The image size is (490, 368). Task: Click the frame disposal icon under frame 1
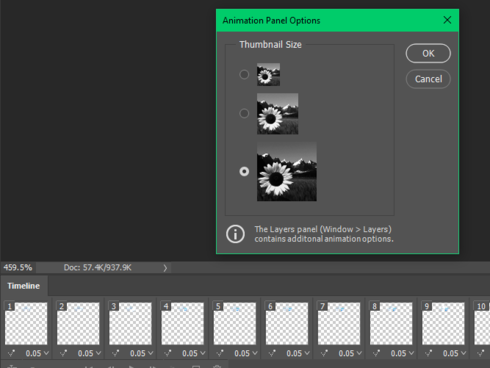pos(11,353)
